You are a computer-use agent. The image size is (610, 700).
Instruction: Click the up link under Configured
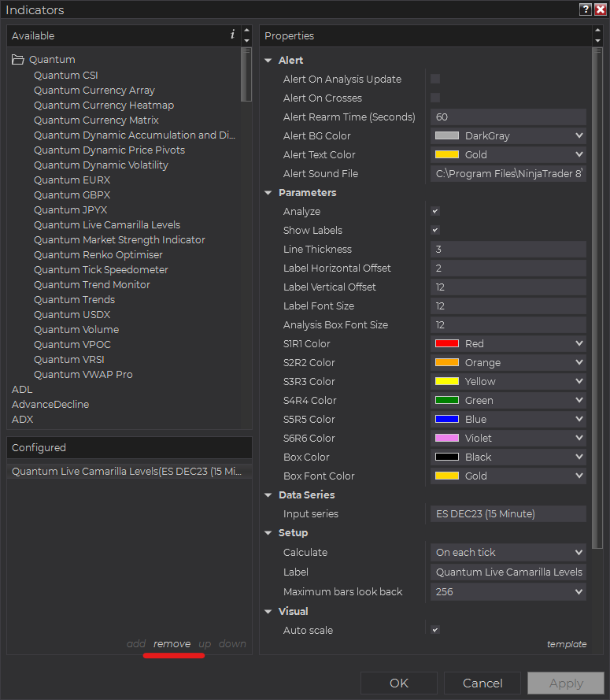point(205,644)
